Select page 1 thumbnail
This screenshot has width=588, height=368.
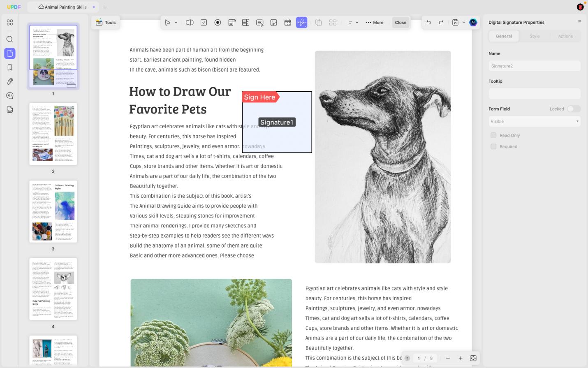click(x=53, y=56)
